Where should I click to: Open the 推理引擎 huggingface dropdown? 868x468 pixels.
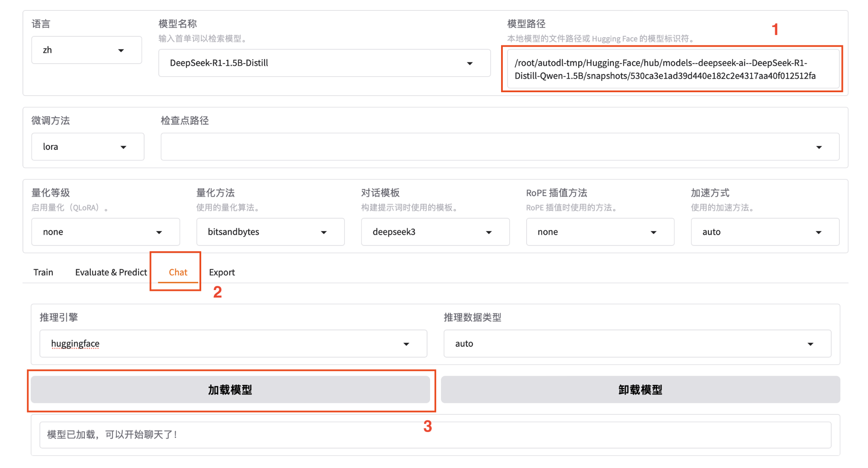pos(233,344)
